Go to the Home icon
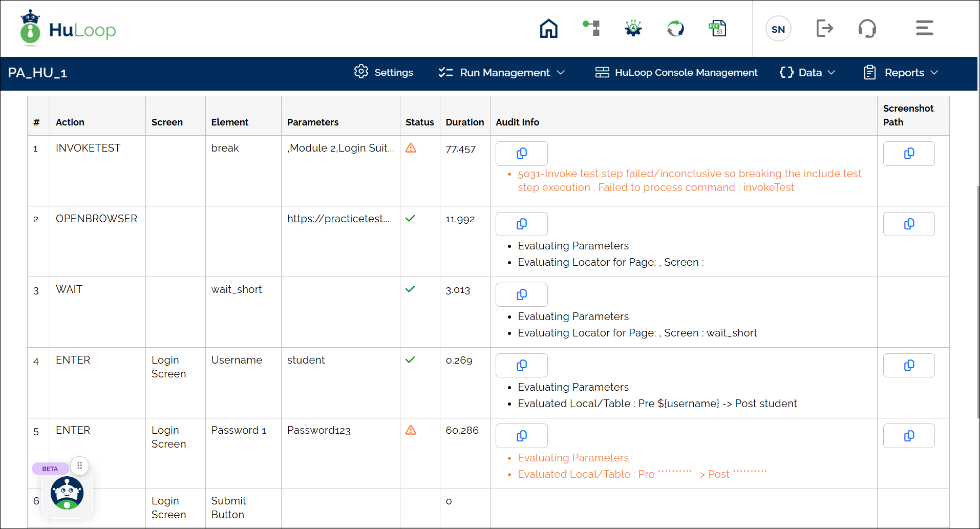Screen dimensions: 980x529 pyautogui.click(x=548, y=29)
